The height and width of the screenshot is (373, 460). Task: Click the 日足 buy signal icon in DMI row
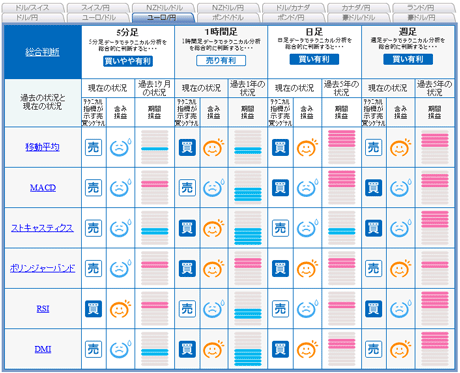pos(280,349)
